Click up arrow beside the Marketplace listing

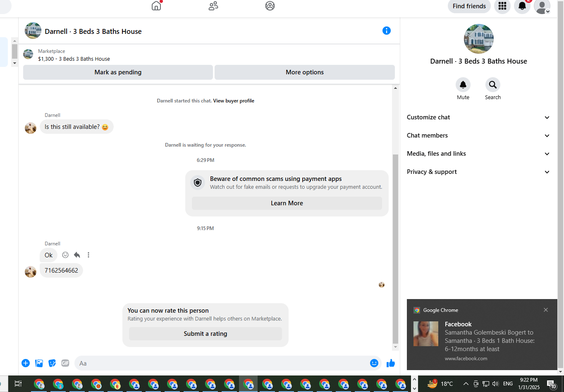14,41
